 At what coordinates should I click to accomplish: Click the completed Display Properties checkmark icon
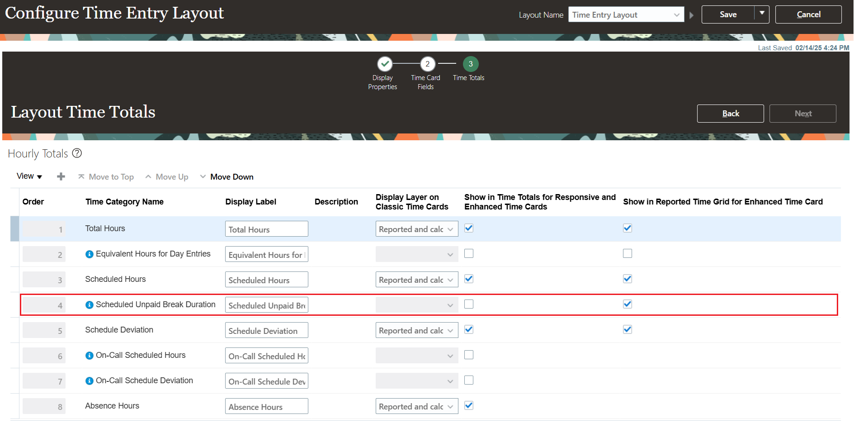click(384, 64)
